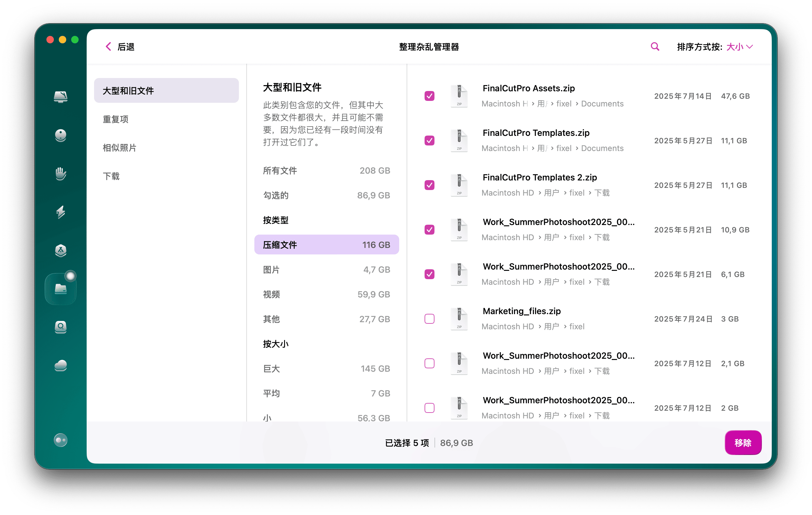Open the 相似照片 section
Image resolution: width=812 pixels, height=515 pixels.
point(119,148)
